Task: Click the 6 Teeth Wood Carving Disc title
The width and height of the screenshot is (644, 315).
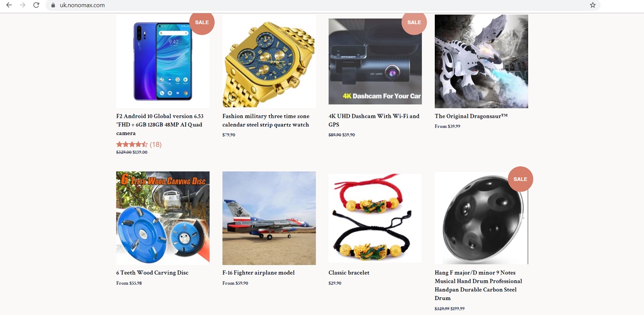Action: (x=152, y=273)
